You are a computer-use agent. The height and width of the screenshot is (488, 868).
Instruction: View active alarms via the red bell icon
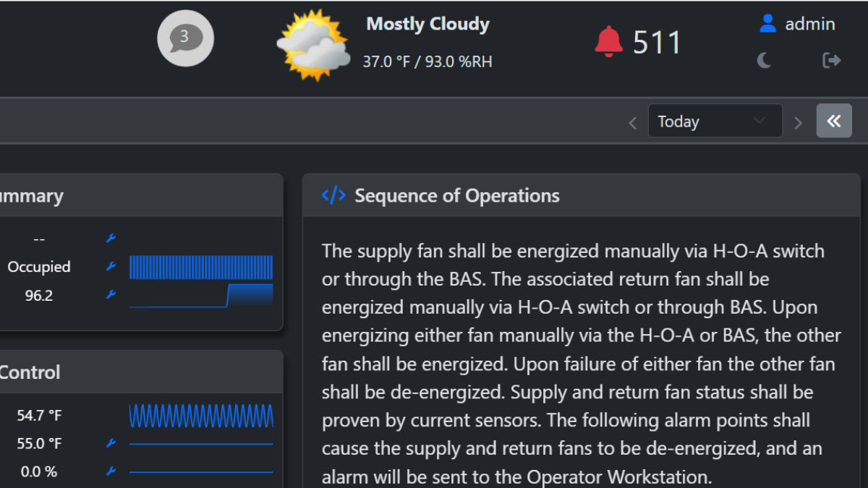609,41
